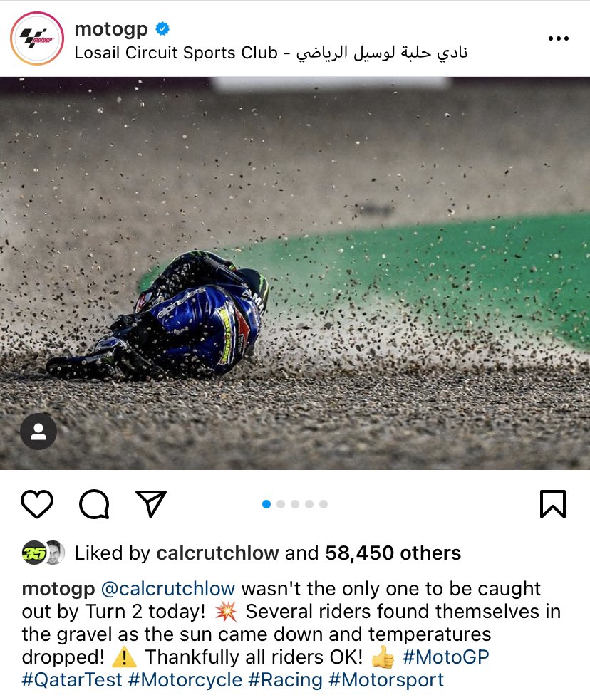Open the #Motorsport hashtag
Image resolution: width=590 pixels, height=700 pixels.
pos(386,680)
